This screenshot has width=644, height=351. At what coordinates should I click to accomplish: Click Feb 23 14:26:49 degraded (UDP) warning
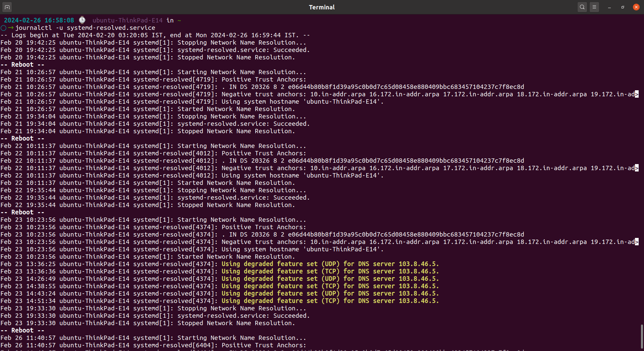(220, 279)
